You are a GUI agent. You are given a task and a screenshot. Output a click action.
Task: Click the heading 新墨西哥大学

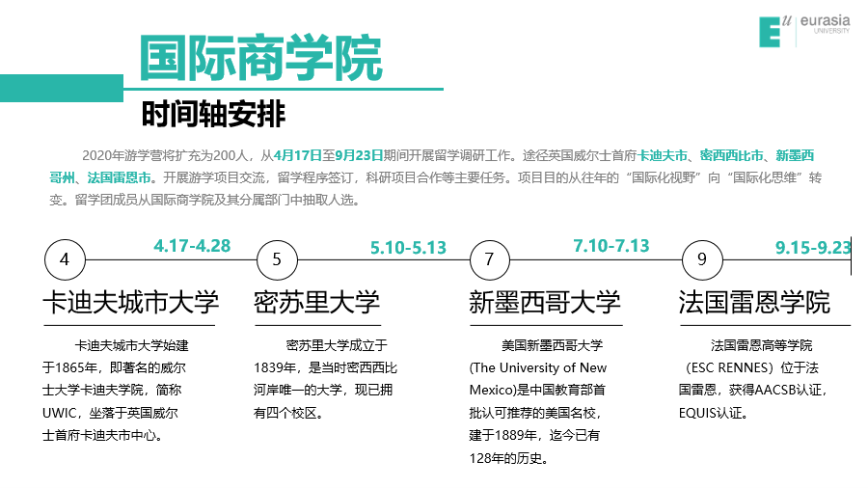point(545,303)
